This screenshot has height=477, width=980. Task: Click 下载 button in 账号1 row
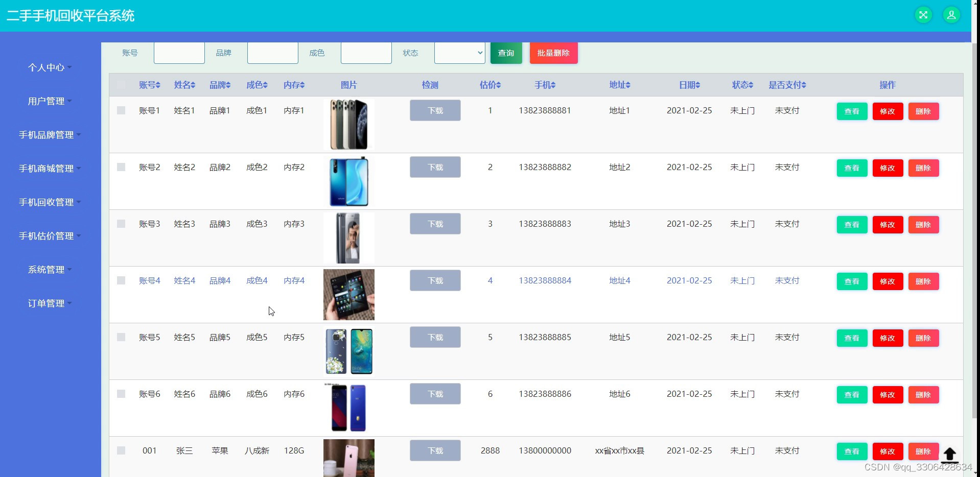(x=435, y=110)
